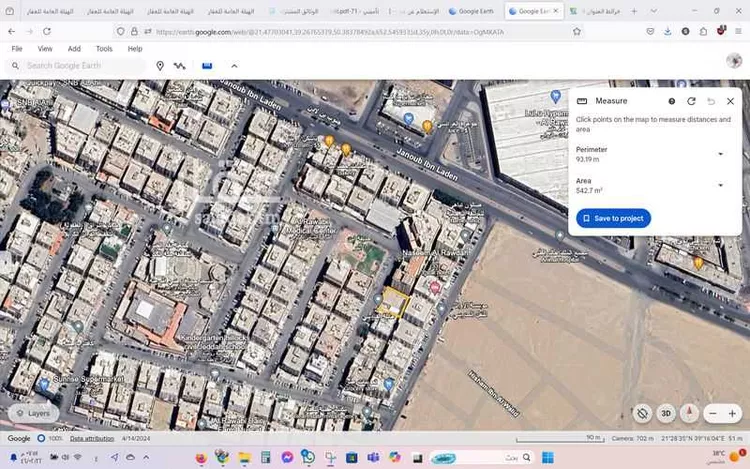Restart measurement with the refresh icon

(x=691, y=101)
